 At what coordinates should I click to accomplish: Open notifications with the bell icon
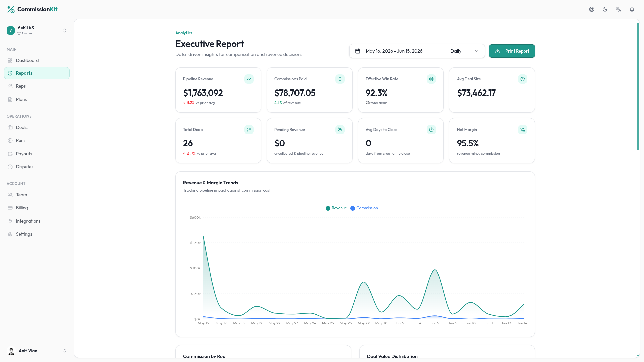tap(632, 9)
